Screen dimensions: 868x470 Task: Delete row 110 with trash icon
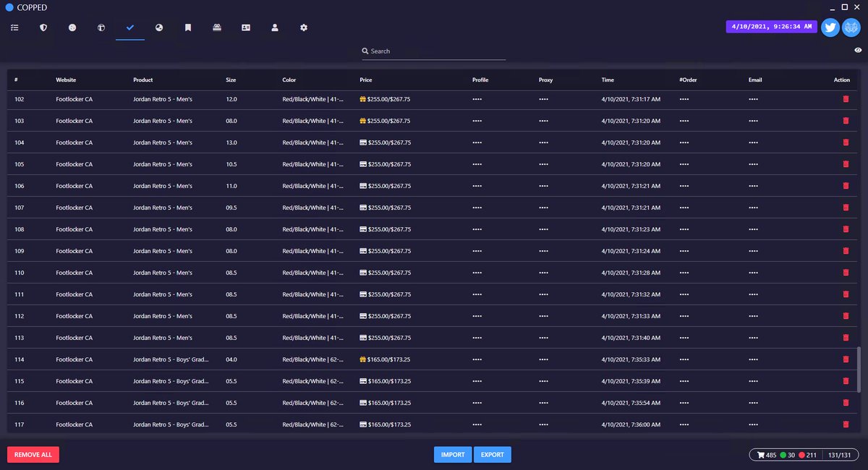(x=846, y=273)
